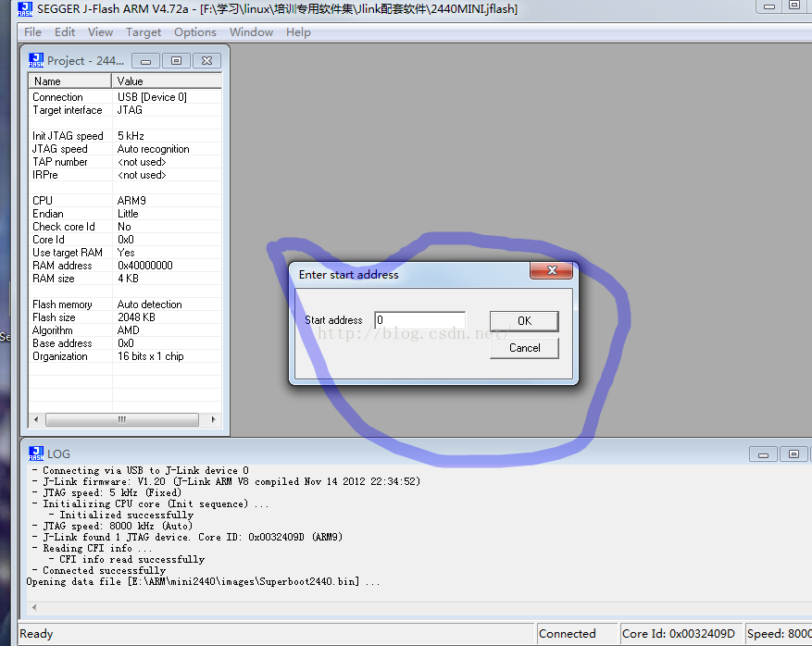Viewport: 812px width, 646px height.
Task: Click the 'Reading CFI info' log line
Action: pos(92,548)
